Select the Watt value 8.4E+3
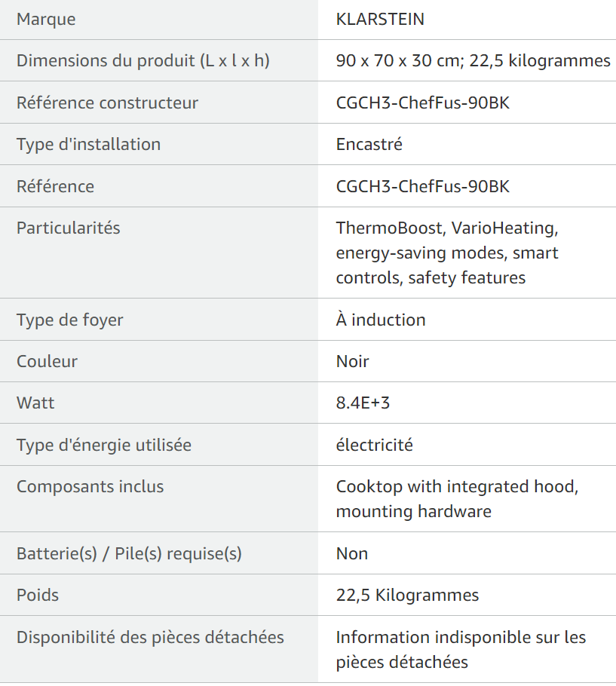The width and height of the screenshot is (616, 686). 363,403
